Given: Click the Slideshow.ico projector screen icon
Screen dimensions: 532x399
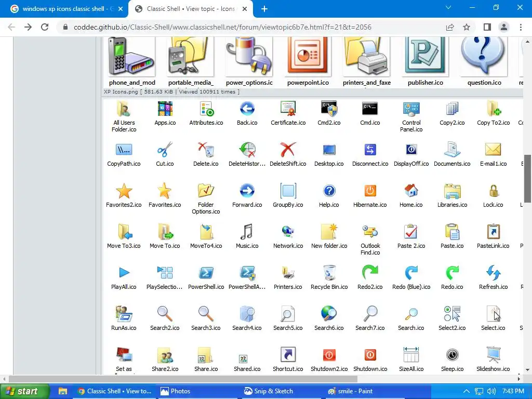Looking at the screenshot, I should coord(493,355).
